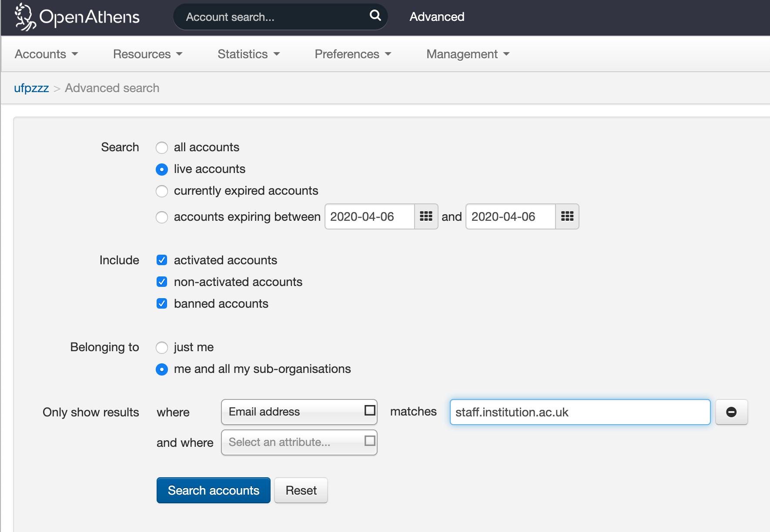770x532 pixels.
Task: Open the Select an attribute dropdown
Action: pos(299,442)
